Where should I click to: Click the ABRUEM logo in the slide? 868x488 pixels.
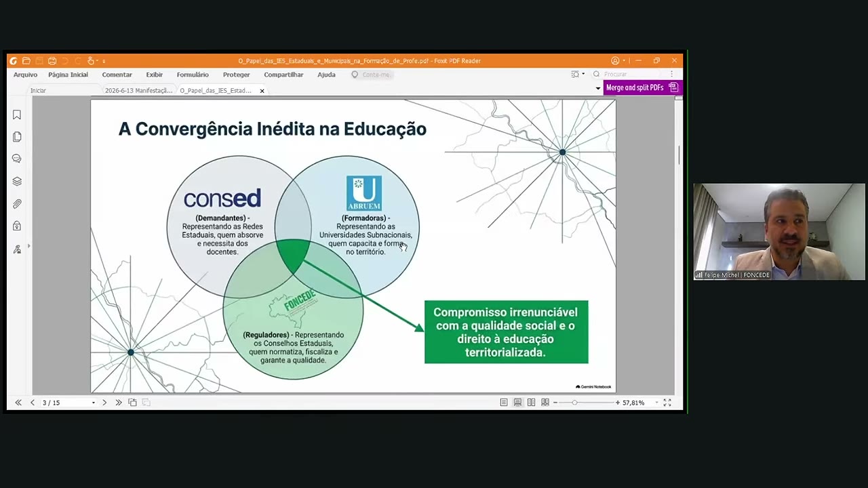pos(364,194)
